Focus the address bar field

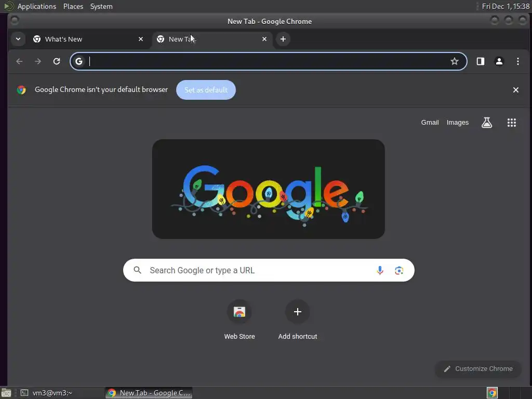(268, 61)
